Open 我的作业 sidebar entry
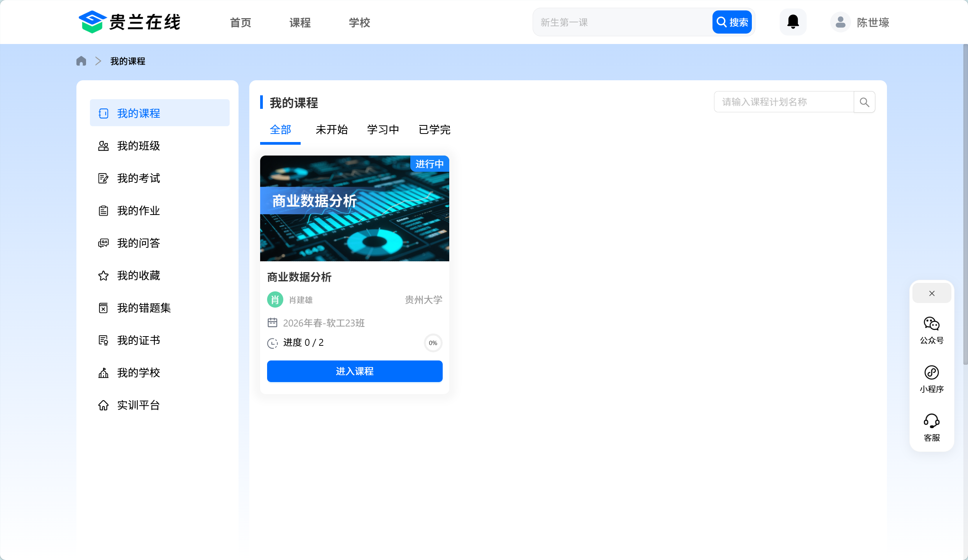Image resolution: width=968 pixels, height=560 pixels. 160,210
